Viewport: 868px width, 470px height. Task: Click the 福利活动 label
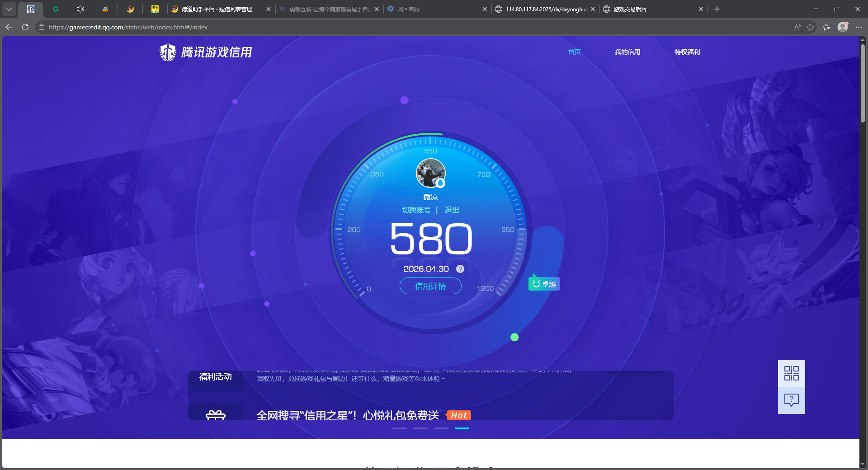click(x=215, y=377)
